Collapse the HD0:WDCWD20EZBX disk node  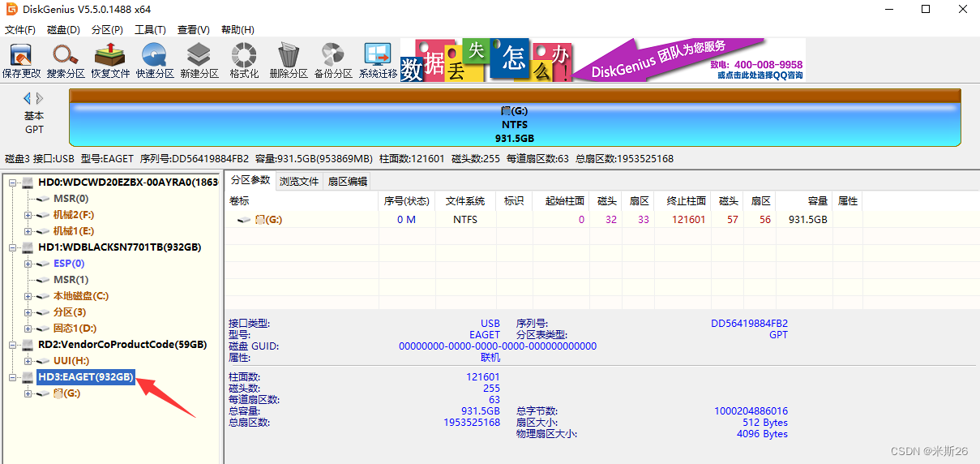coord(11,183)
